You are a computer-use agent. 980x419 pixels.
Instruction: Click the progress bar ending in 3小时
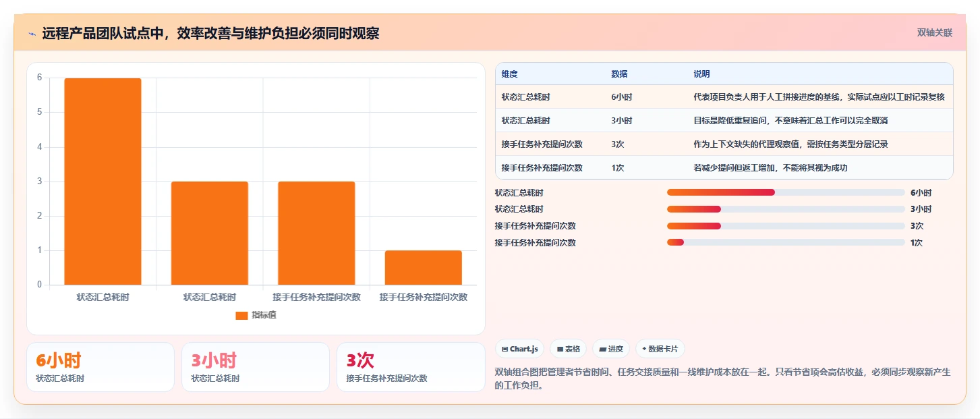click(786, 209)
